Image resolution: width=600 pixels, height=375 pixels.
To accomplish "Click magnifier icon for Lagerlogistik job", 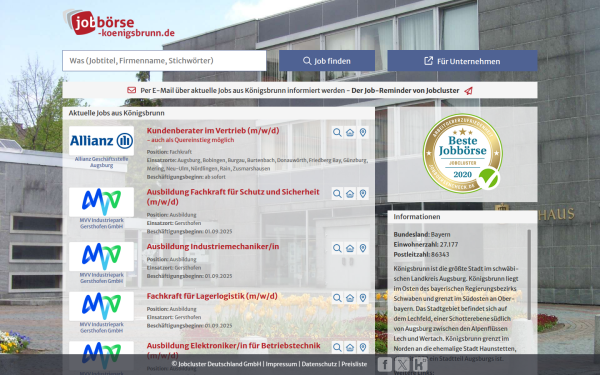I will (337, 298).
